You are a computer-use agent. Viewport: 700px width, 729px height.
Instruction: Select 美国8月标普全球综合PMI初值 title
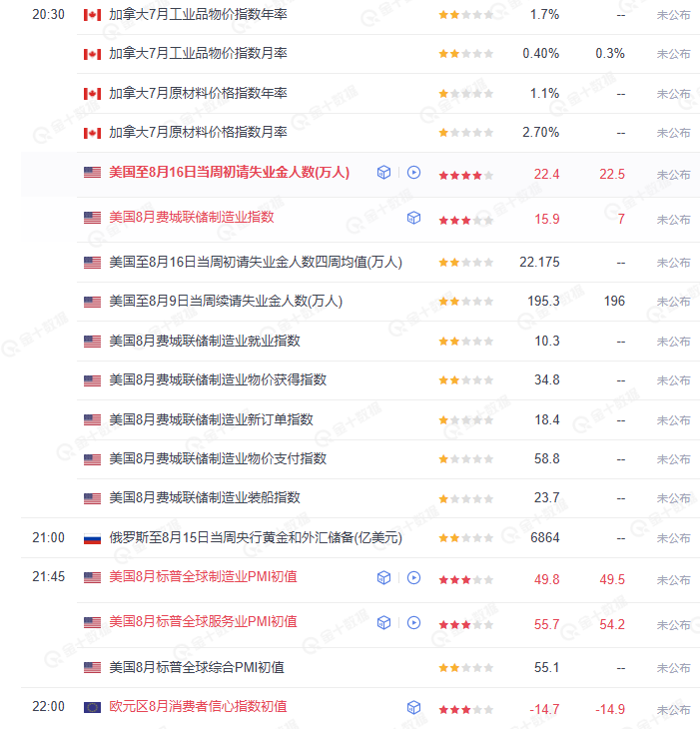tap(197, 668)
